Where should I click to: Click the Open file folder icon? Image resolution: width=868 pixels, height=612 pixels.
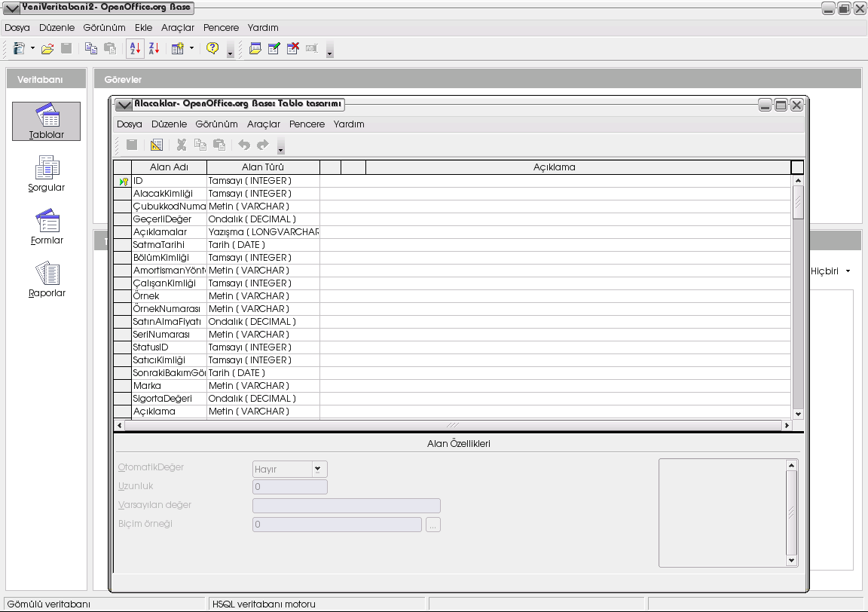pos(47,49)
